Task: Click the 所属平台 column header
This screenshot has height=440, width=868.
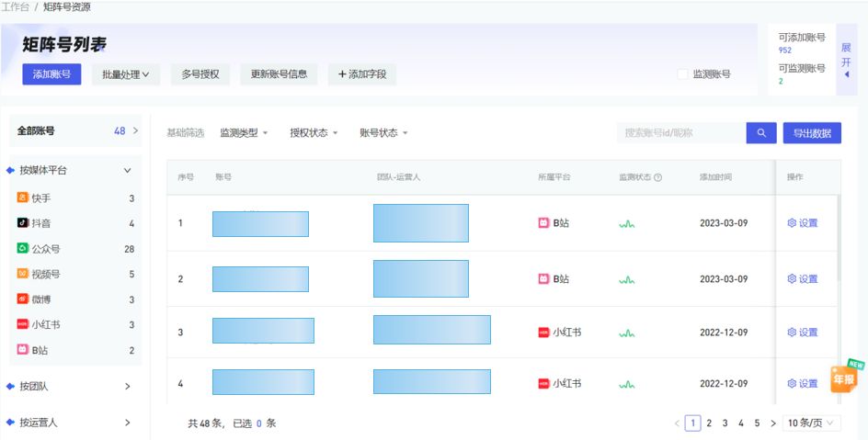Action: [554, 177]
